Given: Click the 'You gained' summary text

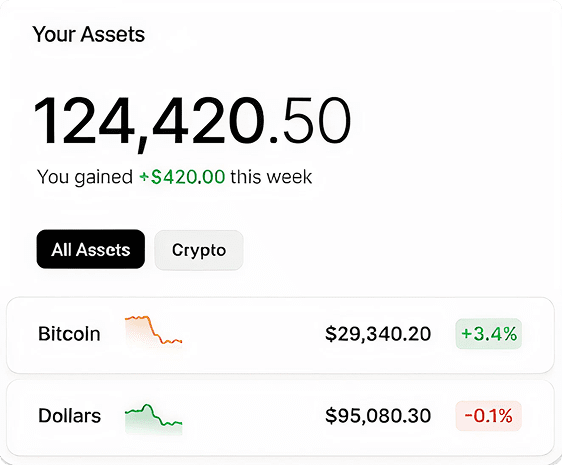Looking at the screenshot, I should tap(85, 177).
